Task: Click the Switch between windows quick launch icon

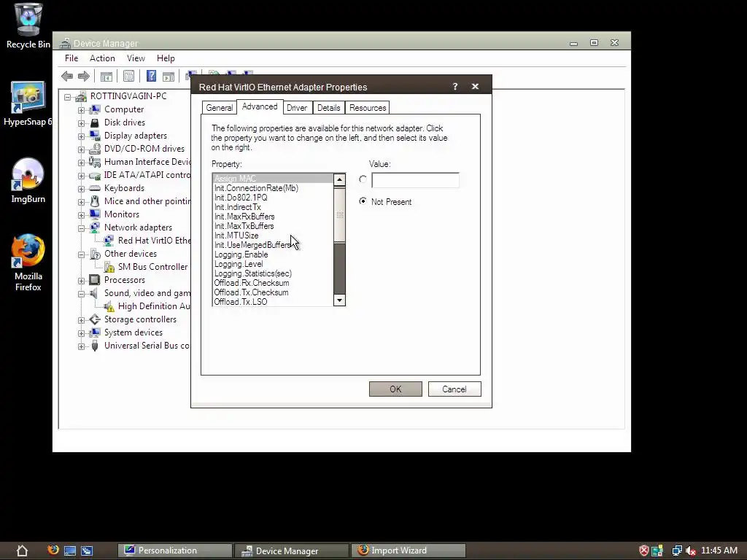Action: click(87, 551)
